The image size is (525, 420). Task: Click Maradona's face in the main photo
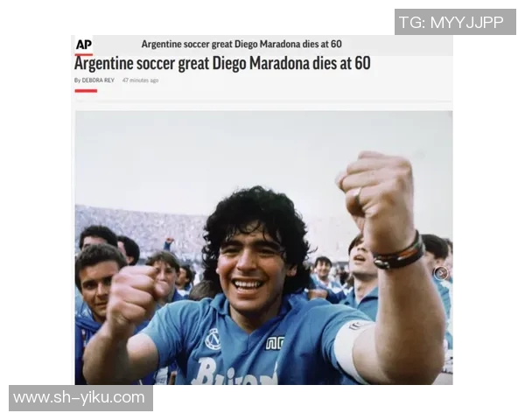(x=252, y=265)
